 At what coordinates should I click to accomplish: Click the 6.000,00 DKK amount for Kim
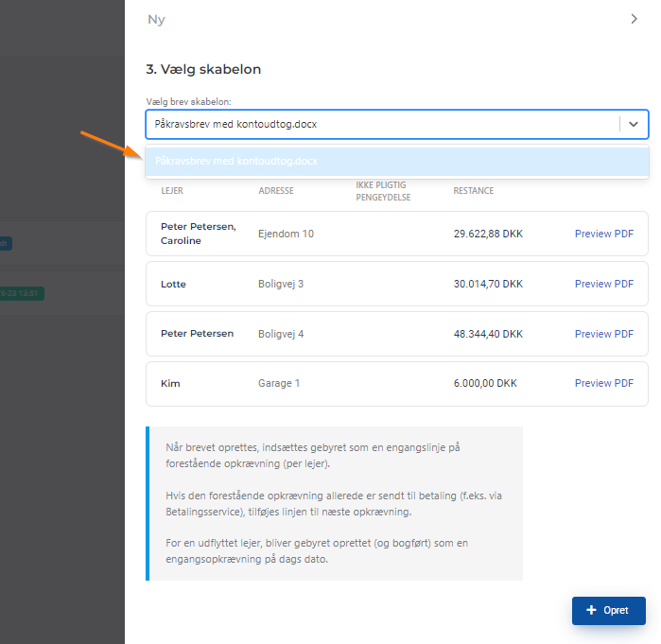485,383
